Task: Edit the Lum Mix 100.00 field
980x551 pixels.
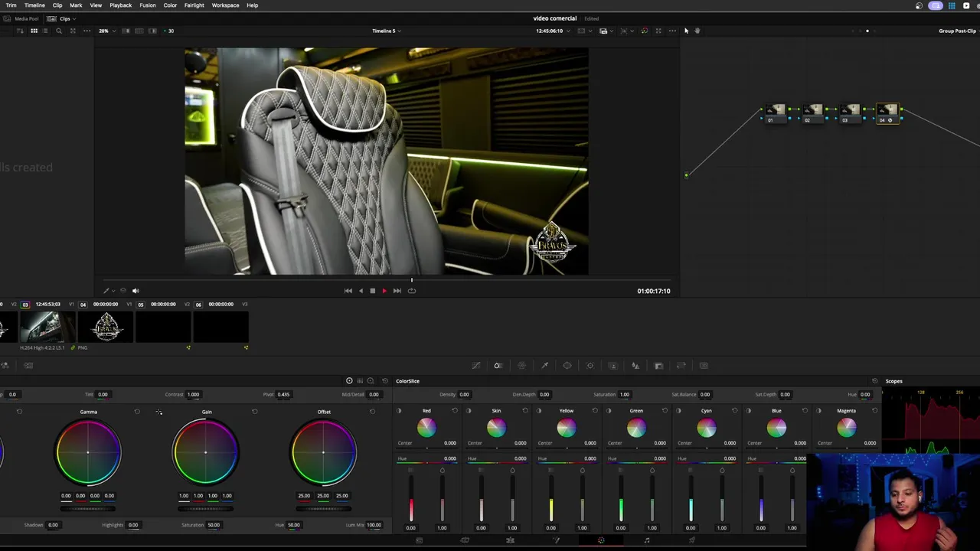Action: tap(374, 525)
